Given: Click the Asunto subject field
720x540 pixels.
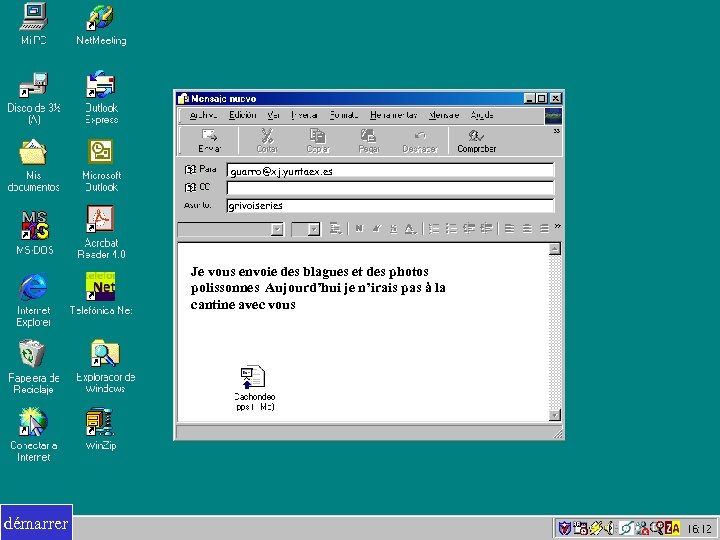Looking at the screenshot, I should click(390, 205).
